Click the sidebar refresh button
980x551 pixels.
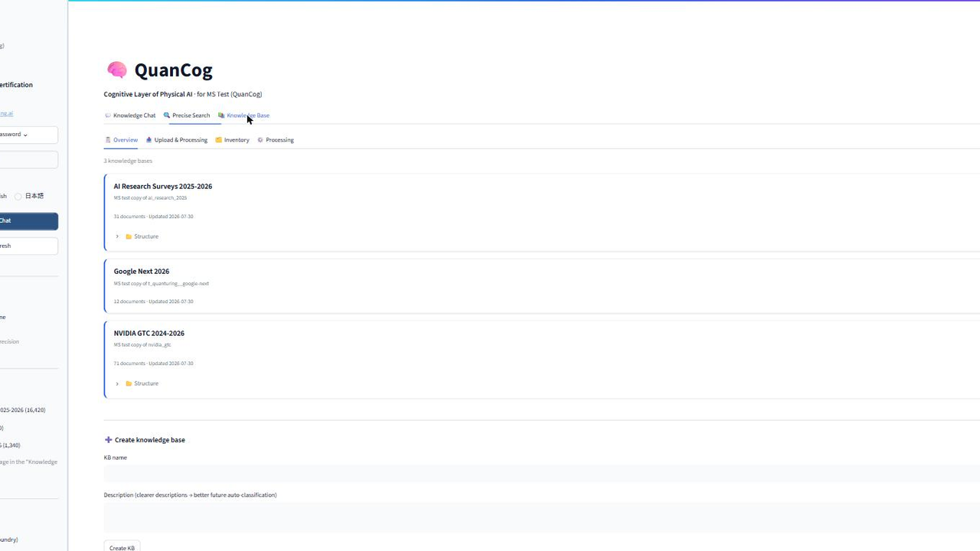coord(28,246)
